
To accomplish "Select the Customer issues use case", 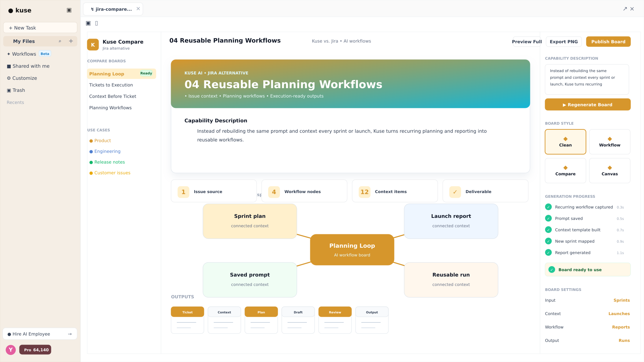I will pos(110,173).
